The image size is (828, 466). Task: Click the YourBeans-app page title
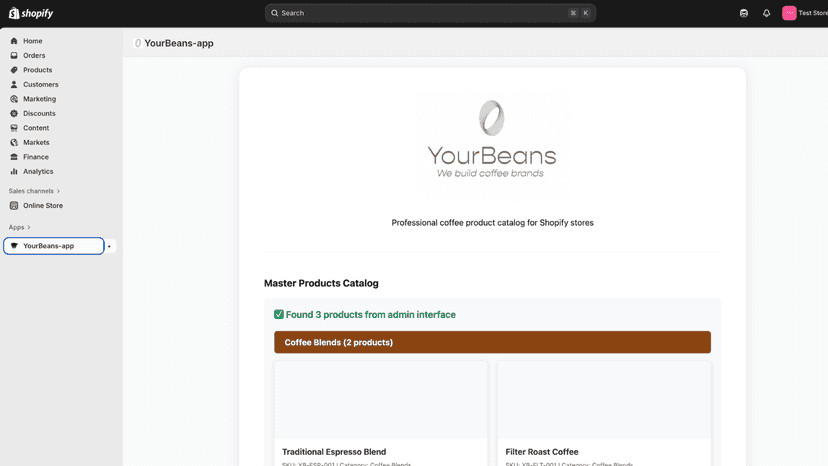point(178,43)
